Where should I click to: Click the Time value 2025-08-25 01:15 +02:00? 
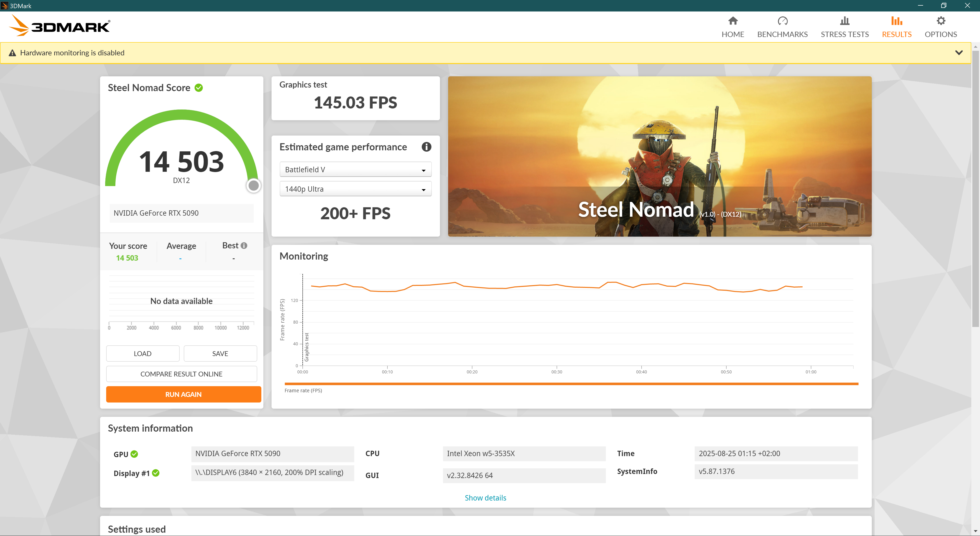[776, 454]
